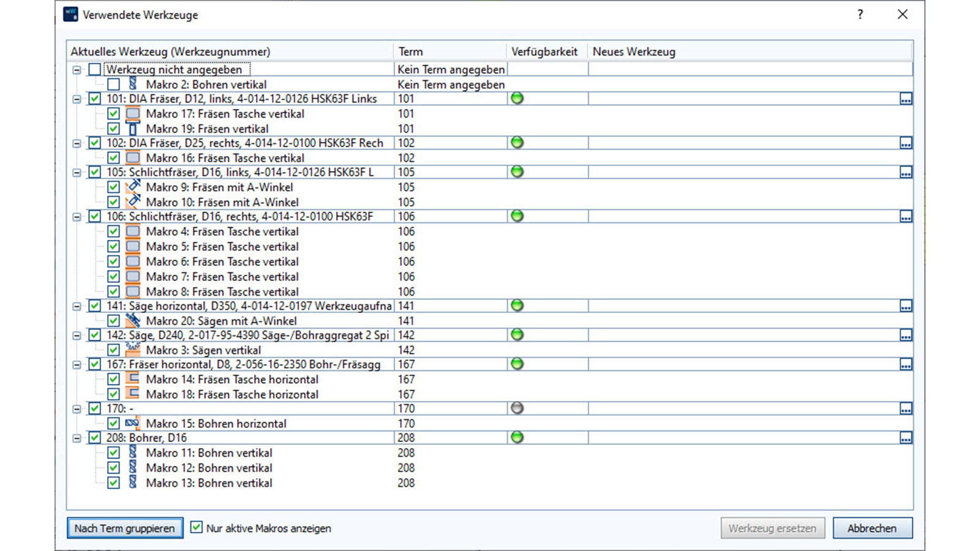The width and height of the screenshot is (980, 551).
Task: Collapse the 106 Schlichtfräser tool group
Action: pyautogui.click(x=77, y=217)
